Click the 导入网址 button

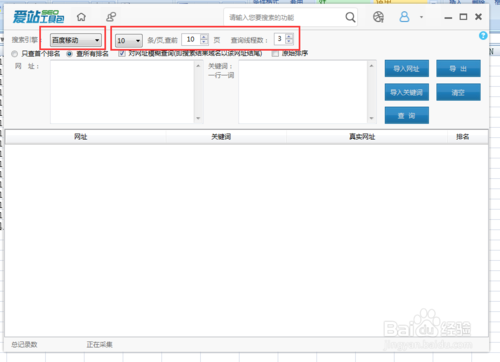[x=407, y=69]
